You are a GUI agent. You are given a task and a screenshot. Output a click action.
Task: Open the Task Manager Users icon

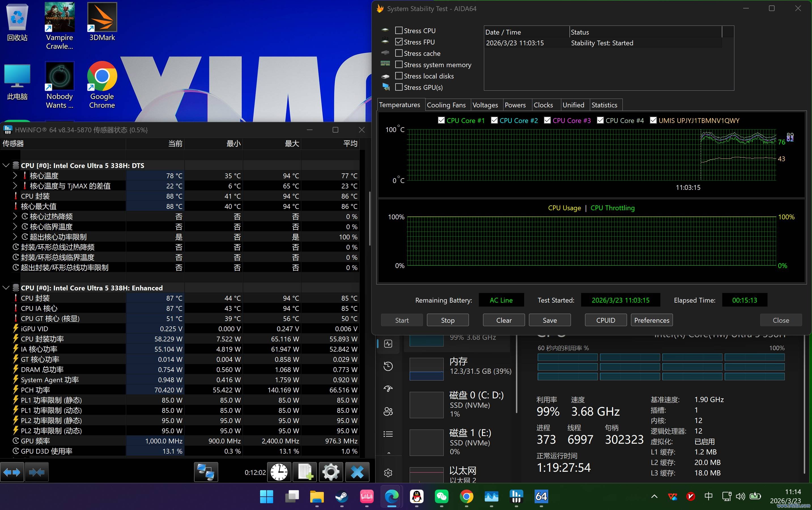tap(388, 411)
